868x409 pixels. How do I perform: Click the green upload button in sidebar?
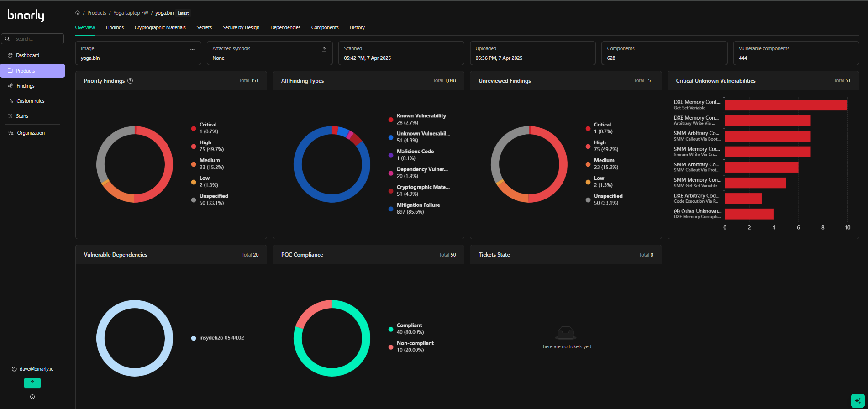pos(32,383)
